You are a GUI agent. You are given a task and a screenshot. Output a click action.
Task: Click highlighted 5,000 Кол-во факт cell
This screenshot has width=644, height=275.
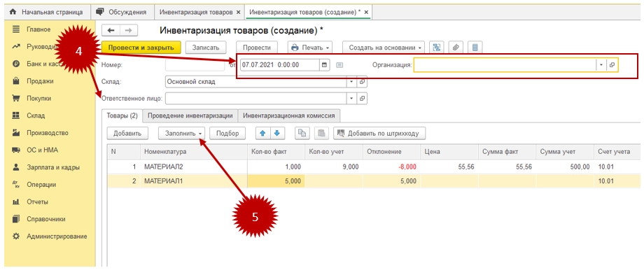276,181
